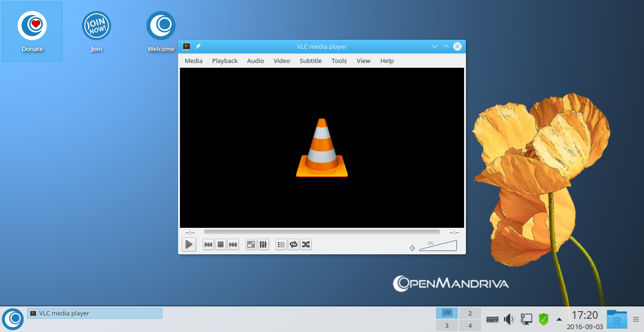Set the volume on the VLC volume slider
This screenshot has width=644, height=332.
[438, 246]
